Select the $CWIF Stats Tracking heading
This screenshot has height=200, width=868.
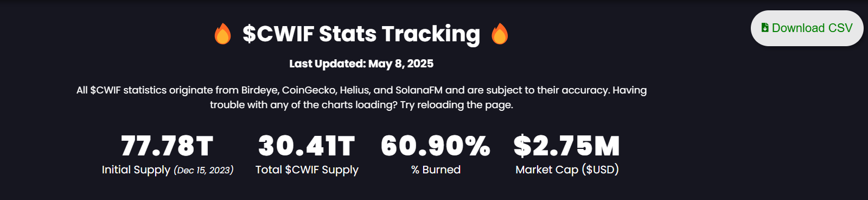tap(361, 34)
